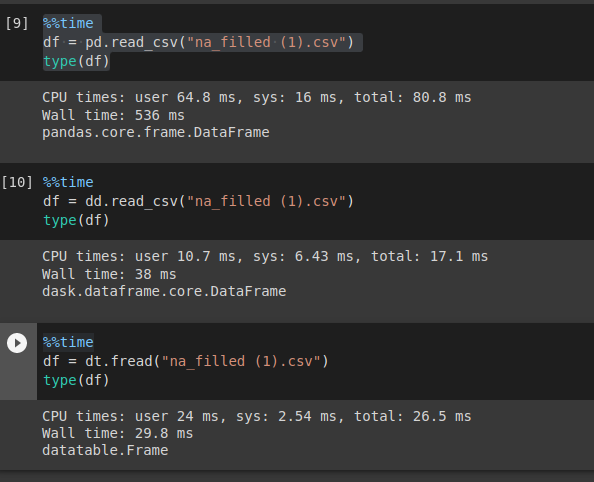Select dask.dataframe.core.DataFrame output text
This screenshot has height=482, width=594.
(164, 291)
